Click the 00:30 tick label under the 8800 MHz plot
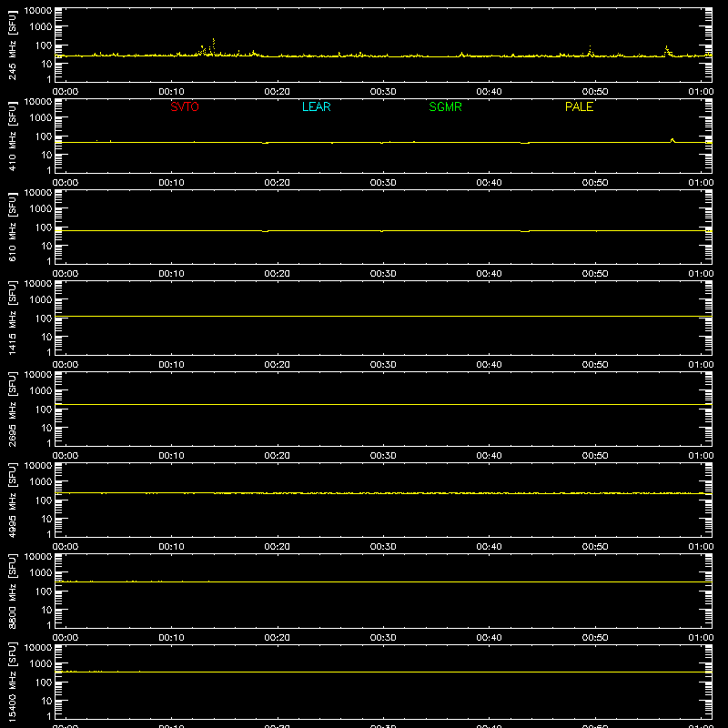Viewport: 728px width, 728px height. click(x=383, y=638)
